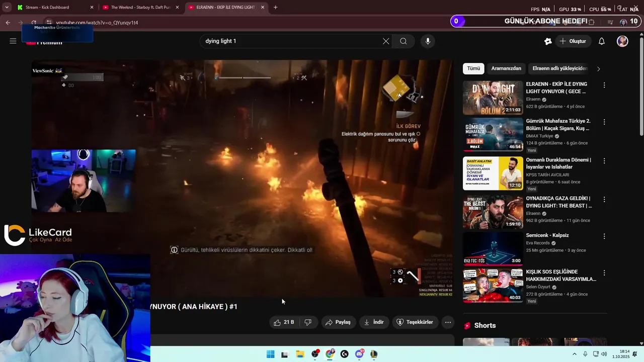Screen dimensions: 644x362
Task: Open KIŞLIK SOS EŞLİĞİNDE video thumbnail
Action: point(493,286)
